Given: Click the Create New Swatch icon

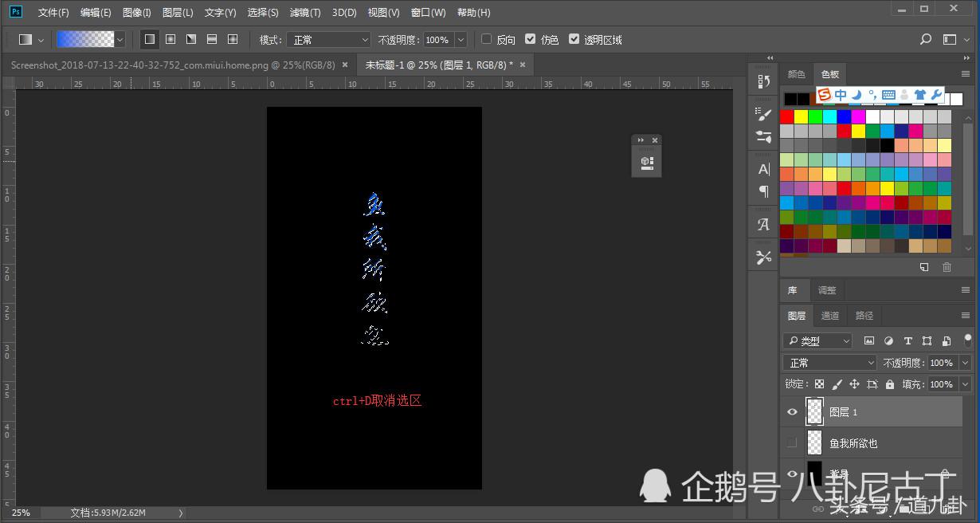Looking at the screenshot, I should [924, 267].
